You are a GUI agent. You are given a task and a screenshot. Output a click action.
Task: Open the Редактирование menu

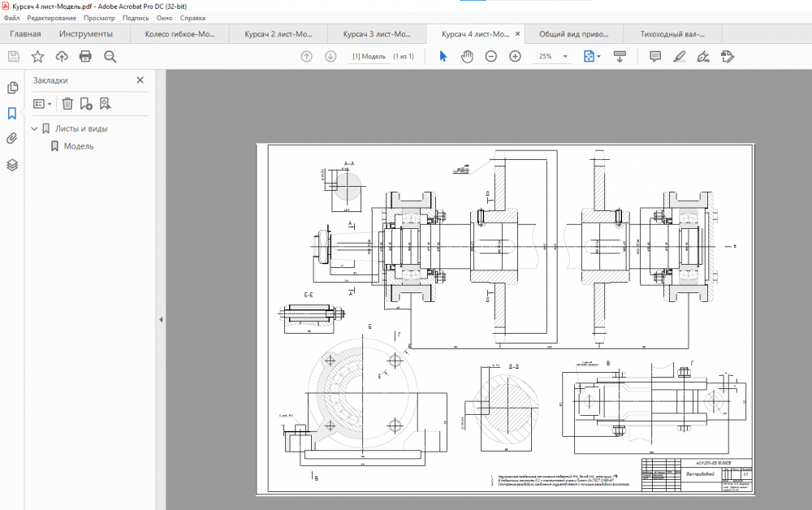(x=52, y=18)
